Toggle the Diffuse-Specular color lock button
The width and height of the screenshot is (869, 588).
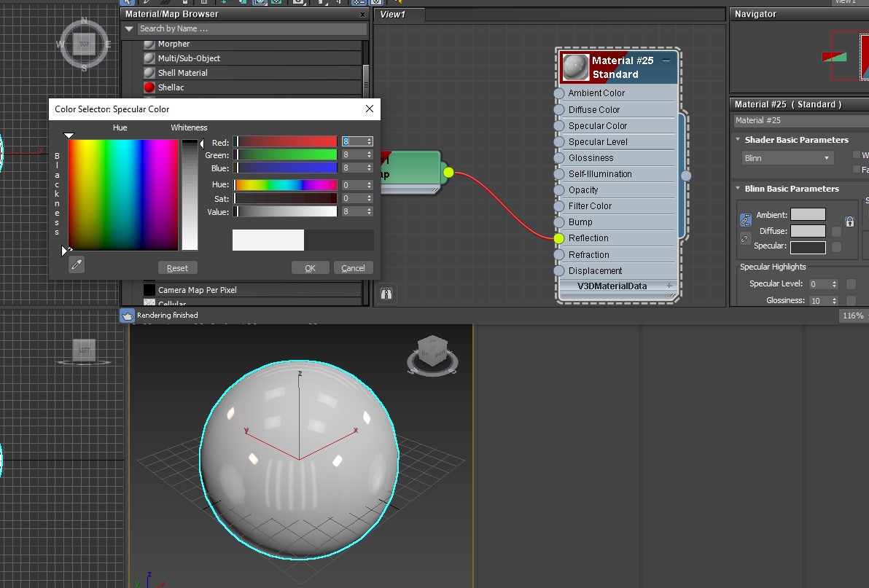[745, 239]
